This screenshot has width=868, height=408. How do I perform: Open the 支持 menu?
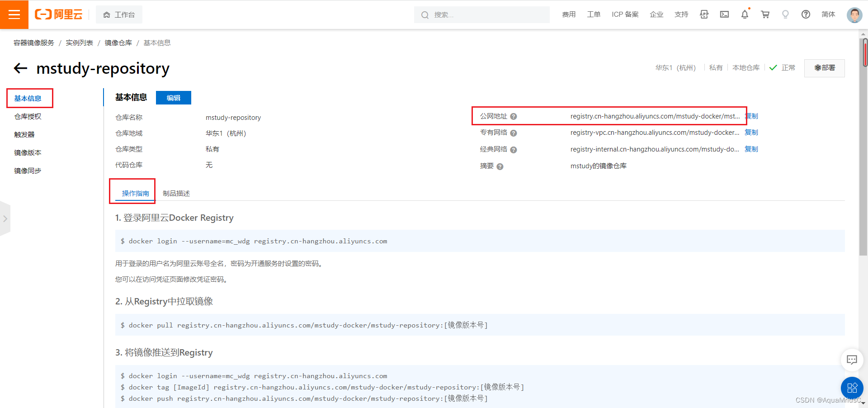point(681,14)
